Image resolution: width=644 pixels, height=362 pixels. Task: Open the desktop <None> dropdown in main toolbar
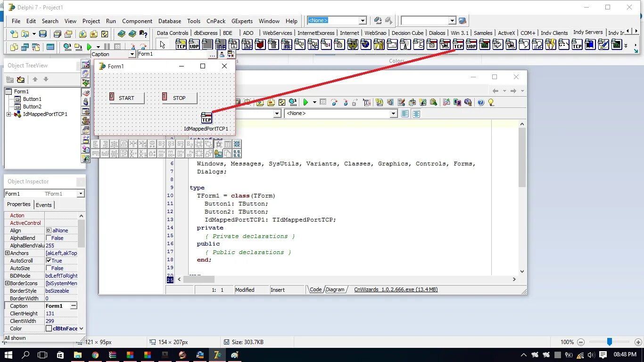pos(363,21)
